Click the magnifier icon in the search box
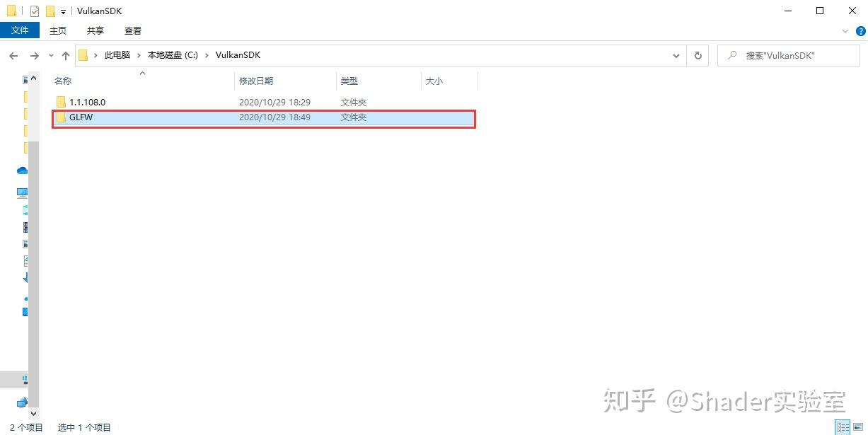868x435 pixels. tap(732, 55)
